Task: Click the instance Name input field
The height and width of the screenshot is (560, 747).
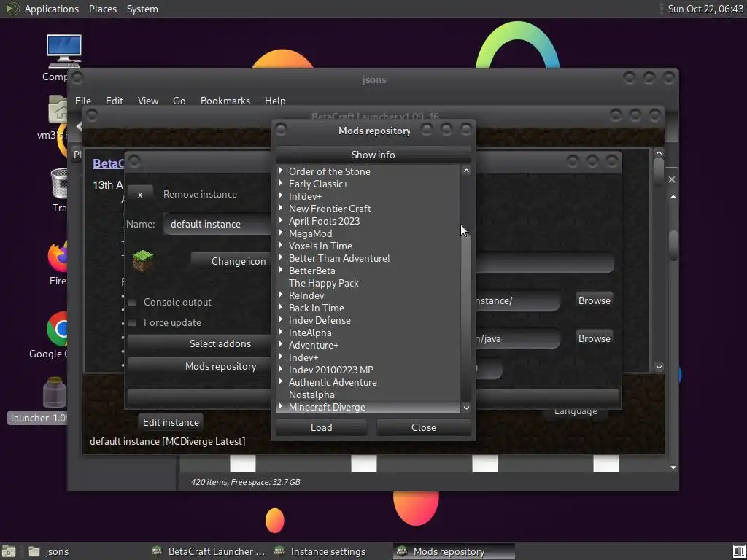Action: tap(217, 225)
